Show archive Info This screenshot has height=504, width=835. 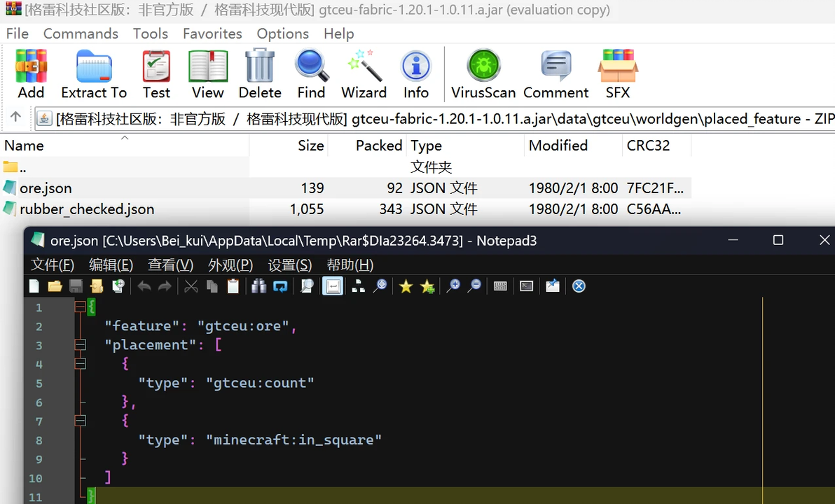click(x=416, y=74)
